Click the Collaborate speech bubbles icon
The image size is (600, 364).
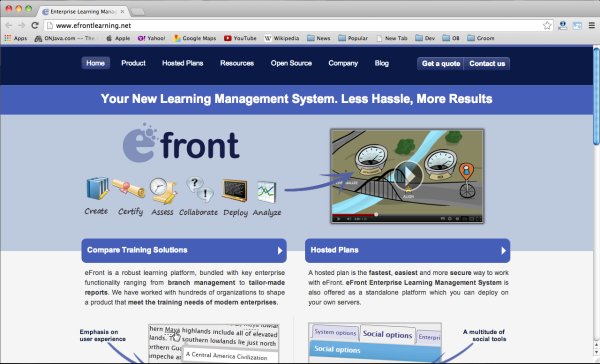[x=200, y=189]
